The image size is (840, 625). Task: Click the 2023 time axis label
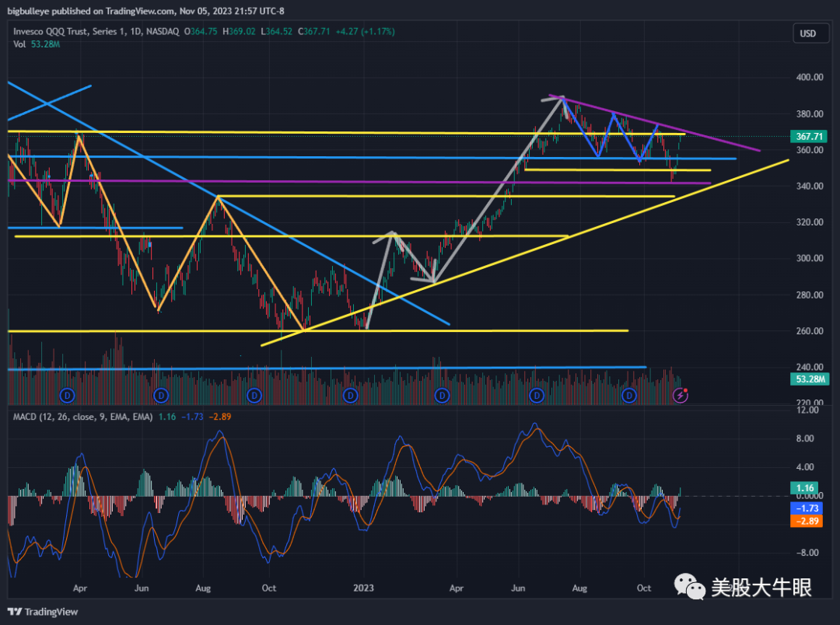pyautogui.click(x=363, y=588)
